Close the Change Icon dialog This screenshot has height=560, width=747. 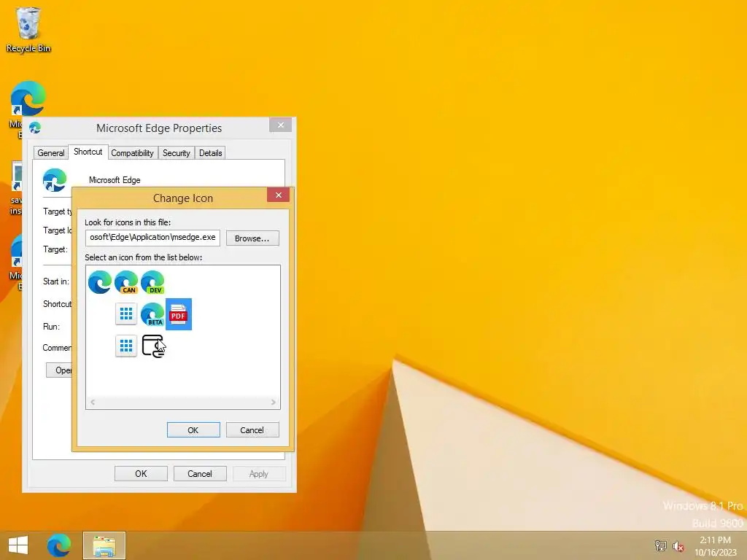click(278, 195)
